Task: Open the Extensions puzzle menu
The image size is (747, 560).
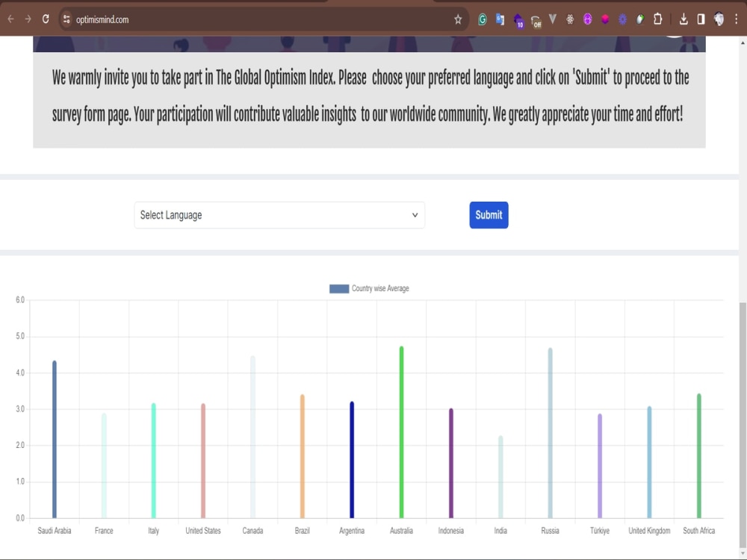Action: coord(658,19)
